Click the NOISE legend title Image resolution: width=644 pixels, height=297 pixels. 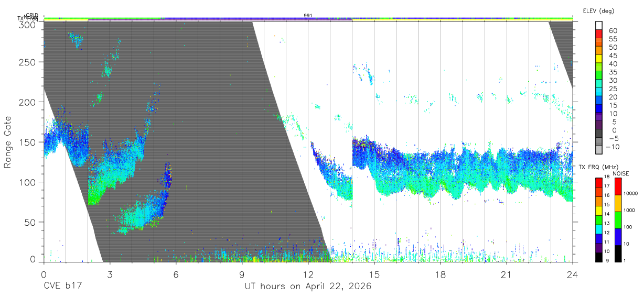pyautogui.click(x=621, y=173)
